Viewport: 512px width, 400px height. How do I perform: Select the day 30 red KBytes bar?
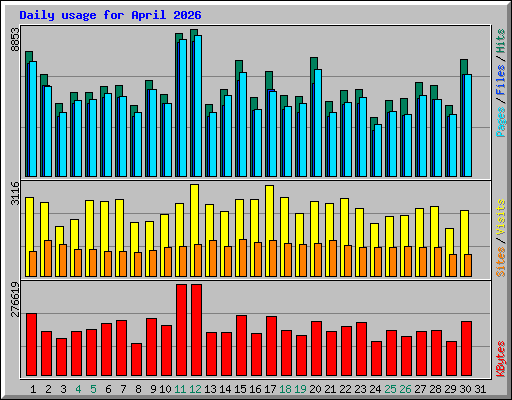point(466,349)
